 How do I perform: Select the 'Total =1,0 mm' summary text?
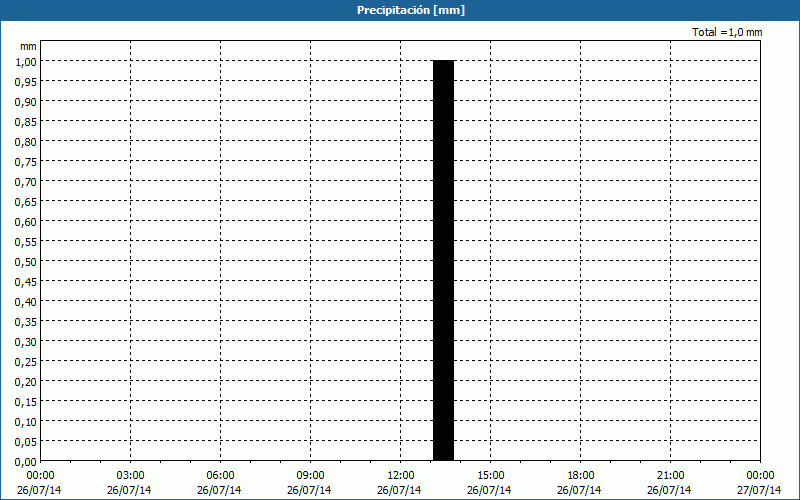pos(727,32)
